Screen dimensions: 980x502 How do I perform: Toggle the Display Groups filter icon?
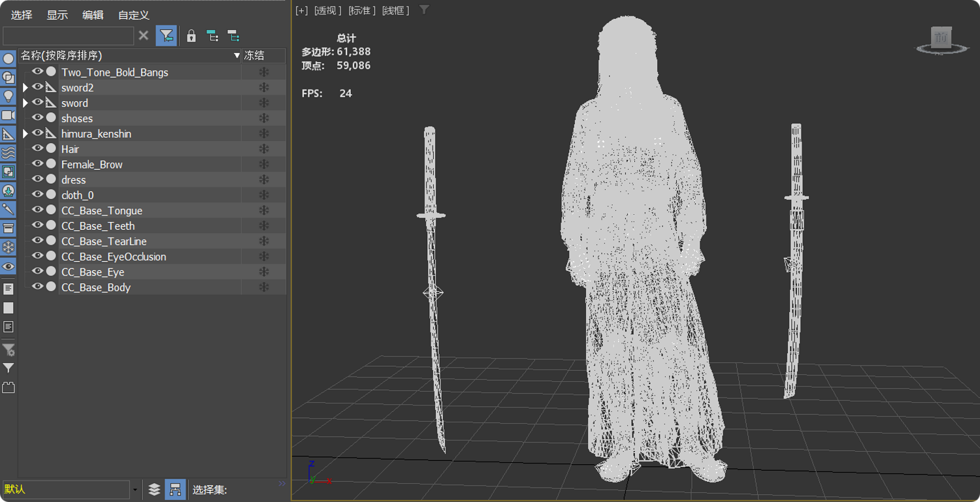click(8, 172)
